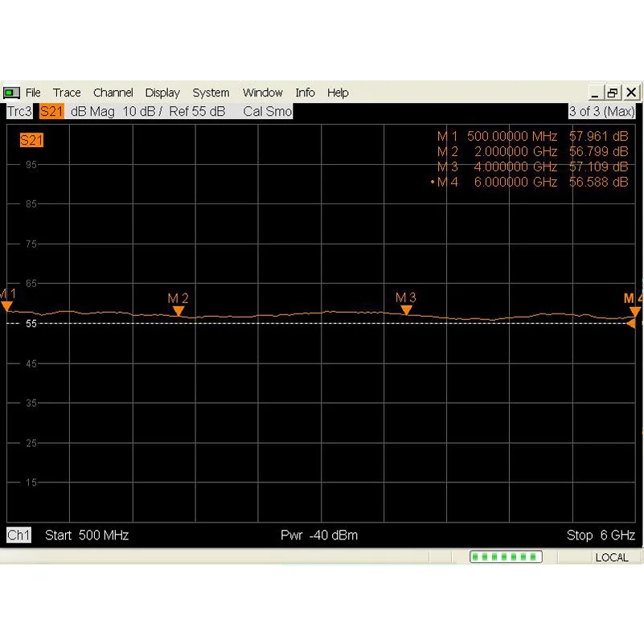
Task: Click the 95 y-axis scale label
Action: pos(31,165)
